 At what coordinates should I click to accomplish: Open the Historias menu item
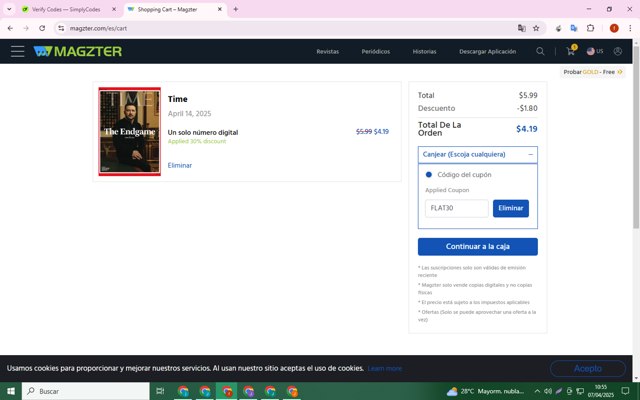(x=424, y=51)
